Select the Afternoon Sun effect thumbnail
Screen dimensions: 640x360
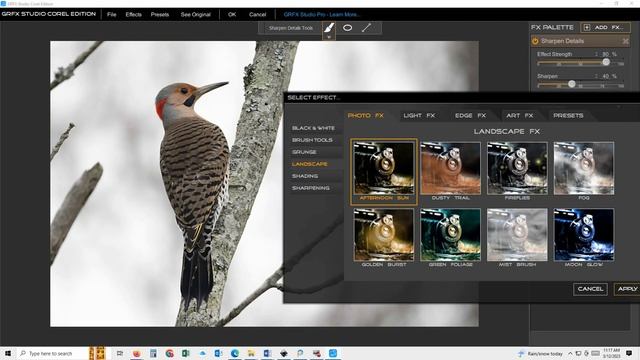(384, 168)
